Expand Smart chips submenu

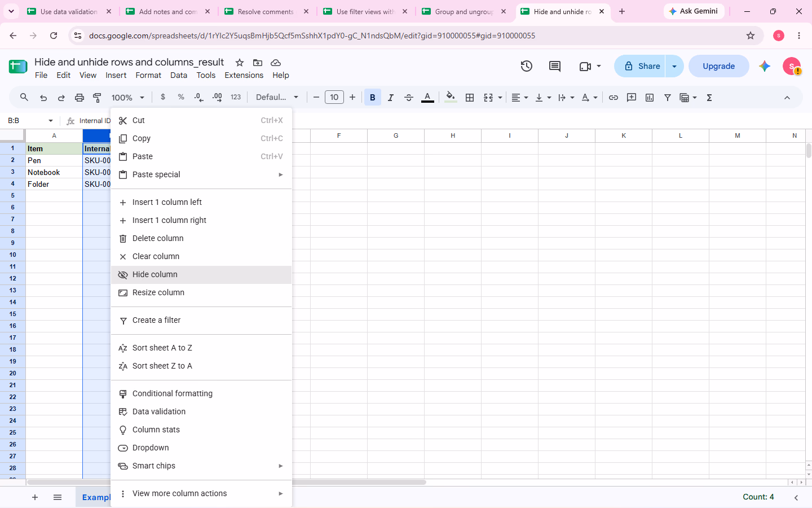click(201, 466)
